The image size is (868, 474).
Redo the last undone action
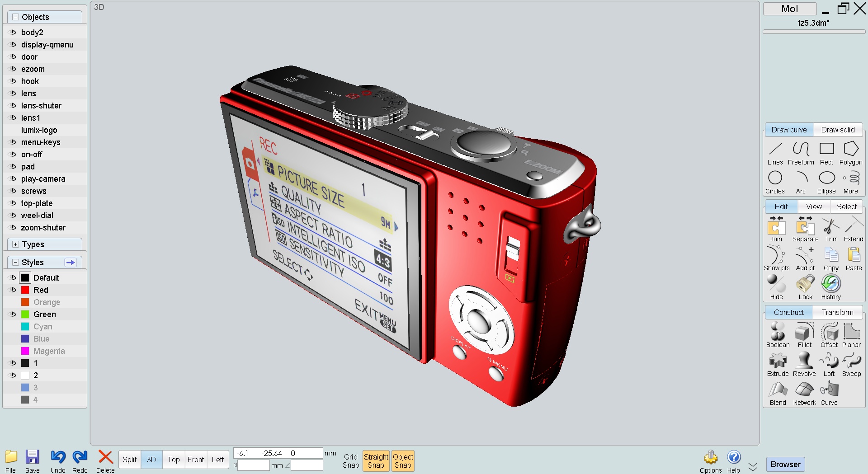tap(80, 460)
